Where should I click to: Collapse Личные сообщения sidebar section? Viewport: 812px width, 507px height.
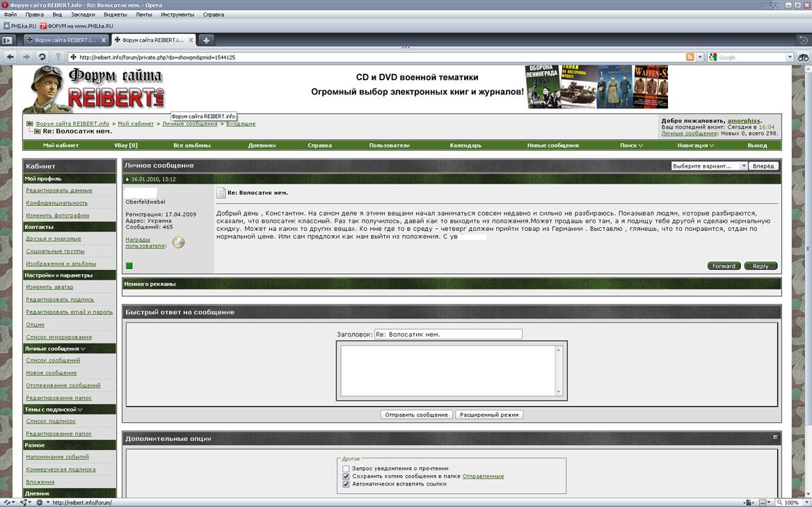[x=83, y=349]
